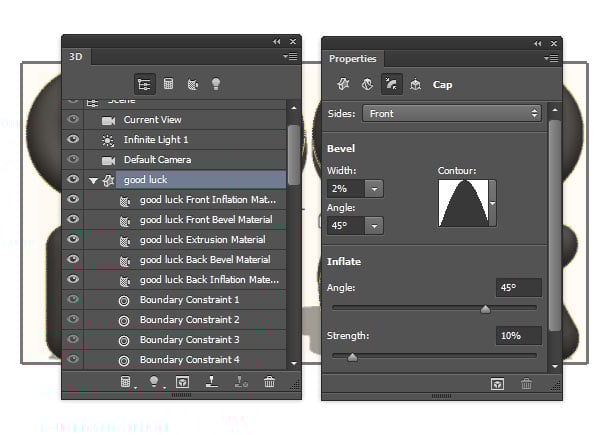Toggle visibility of Back Bevel Material
Viewport: 600px width, 435px height.
[x=73, y=259]
